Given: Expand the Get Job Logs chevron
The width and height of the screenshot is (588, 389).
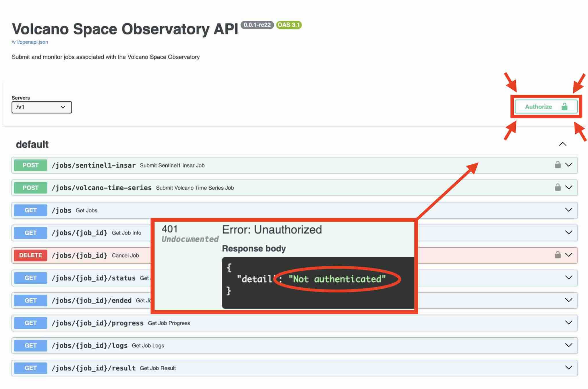Looking at the screenshot, I should pos(568,345).
